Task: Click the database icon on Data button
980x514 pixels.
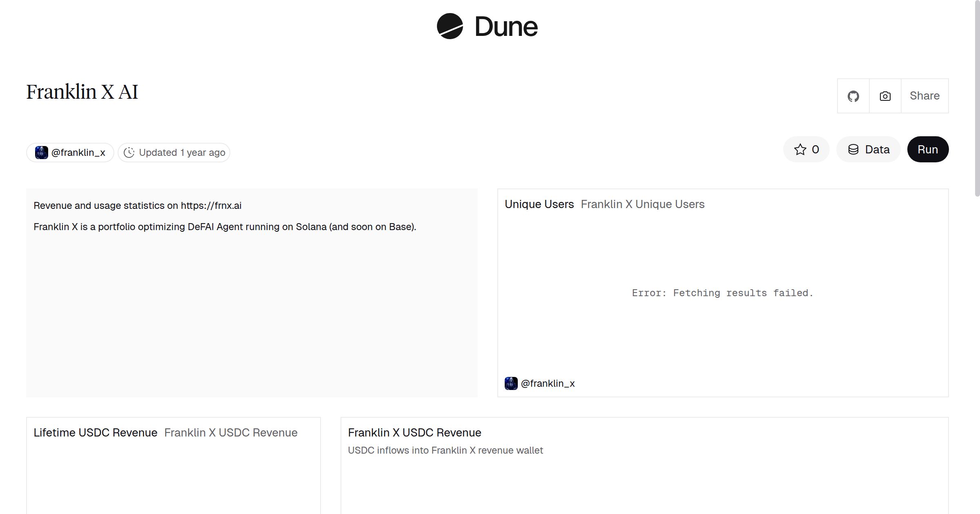Action: point(853,149)
